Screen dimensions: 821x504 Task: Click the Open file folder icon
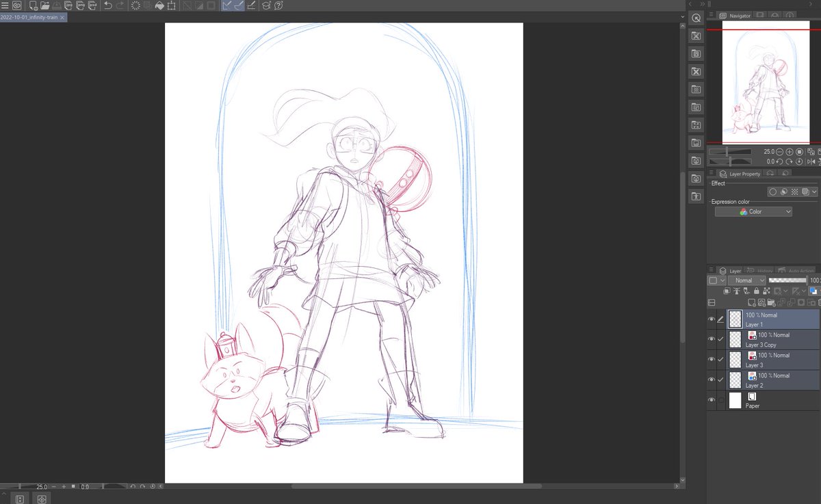point(45,5)
